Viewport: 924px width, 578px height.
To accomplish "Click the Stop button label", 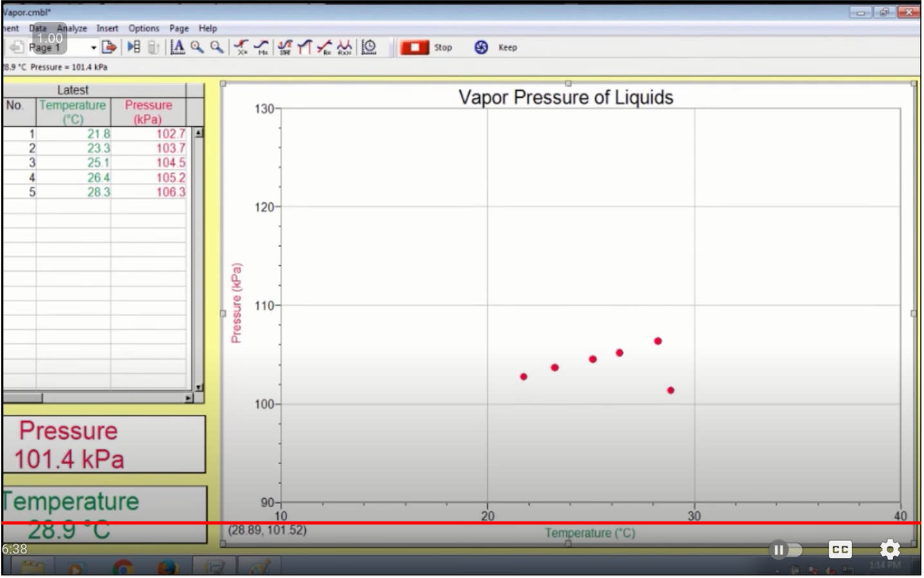I will click(x=443, y=48).
